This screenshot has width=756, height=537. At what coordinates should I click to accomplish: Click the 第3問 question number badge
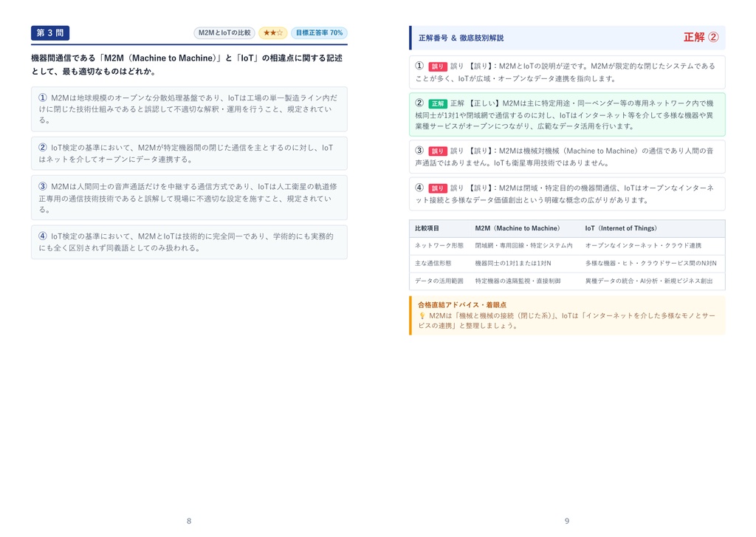coord(50,33)
